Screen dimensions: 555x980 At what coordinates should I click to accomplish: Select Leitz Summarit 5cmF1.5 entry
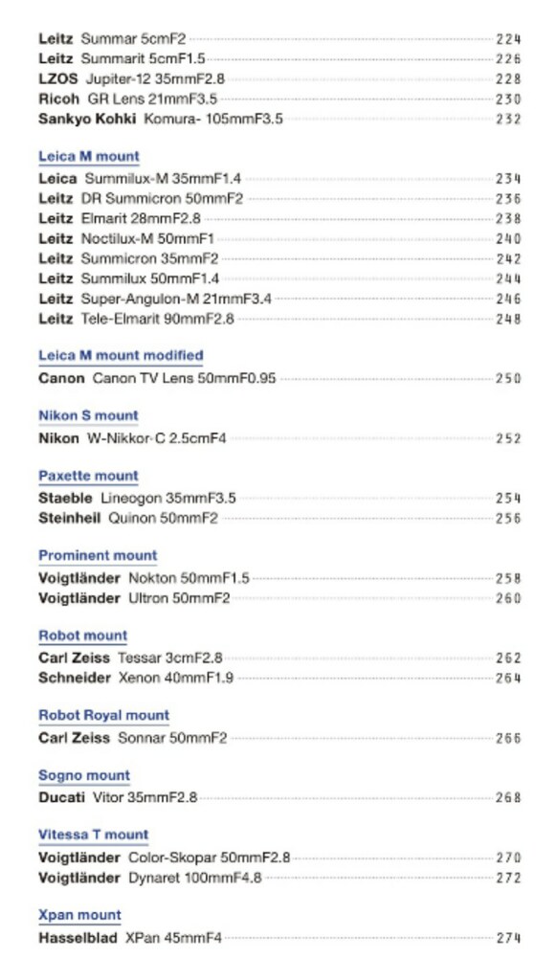pyautogui.click(x=279, y=58)
